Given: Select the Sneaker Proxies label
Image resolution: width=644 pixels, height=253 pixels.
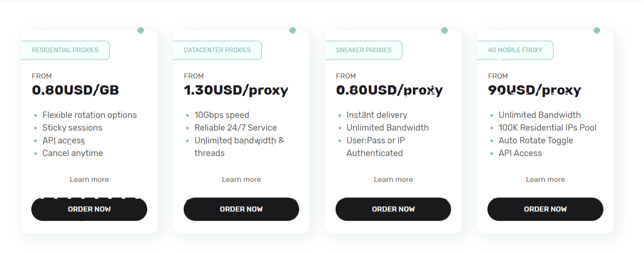Looking at the screenshot, I should [363, 50].
